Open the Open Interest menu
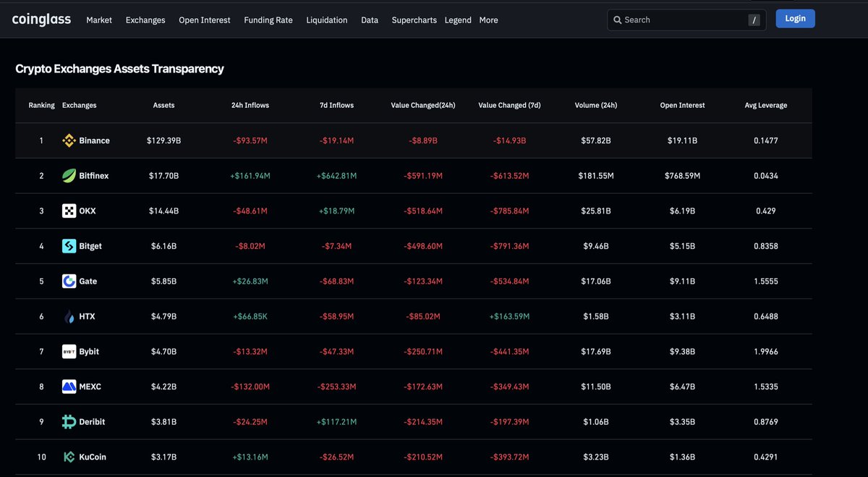The image size is (868, 477). point(205,20)
